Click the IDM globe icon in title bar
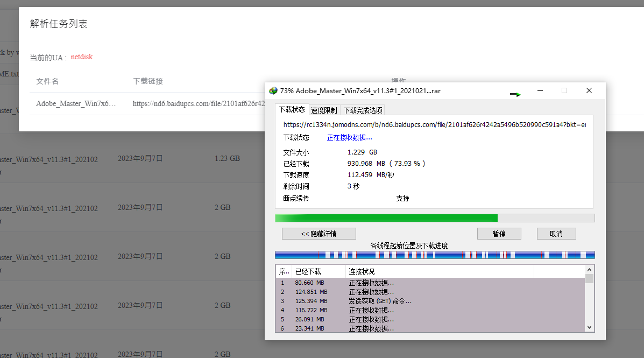This screenshot has height=358, width=644. pos(273,91)
